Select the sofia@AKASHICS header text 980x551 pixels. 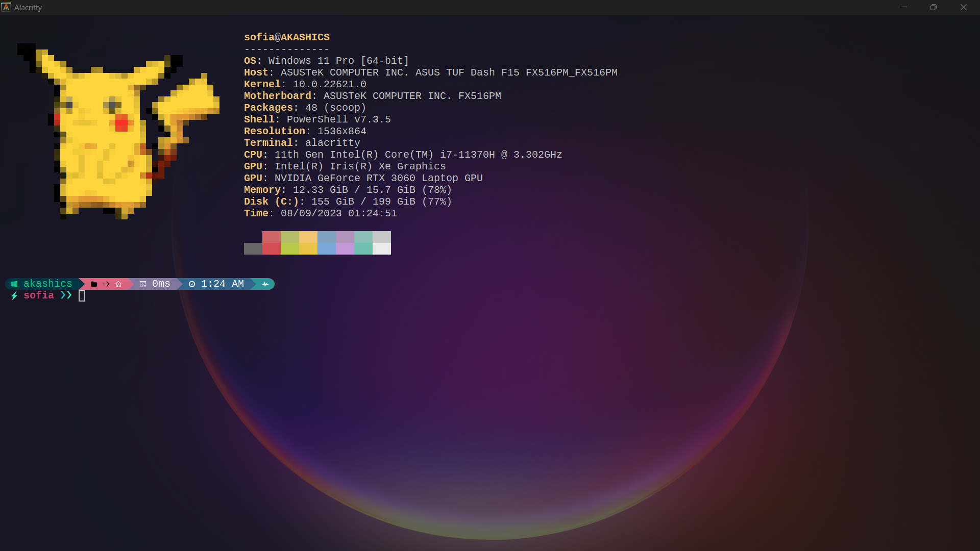(286, 37)
